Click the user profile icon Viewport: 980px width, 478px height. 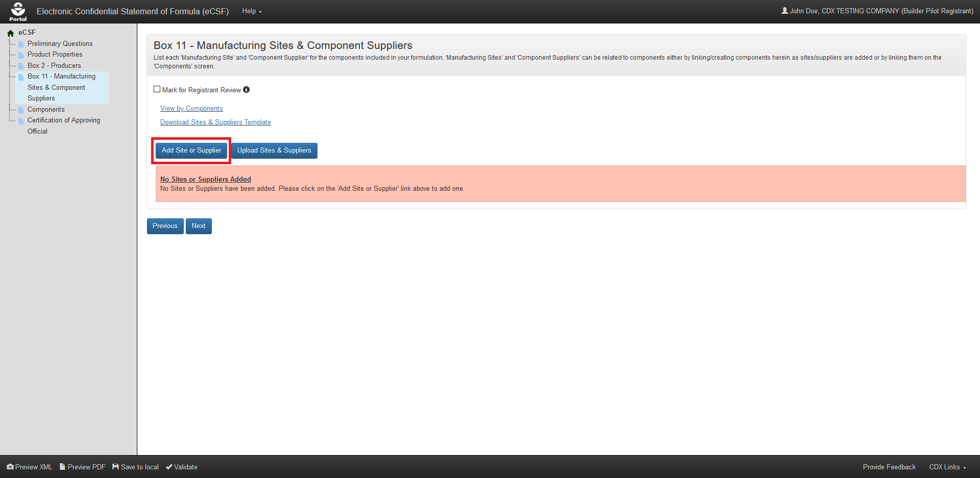click(x=785, y=11)
